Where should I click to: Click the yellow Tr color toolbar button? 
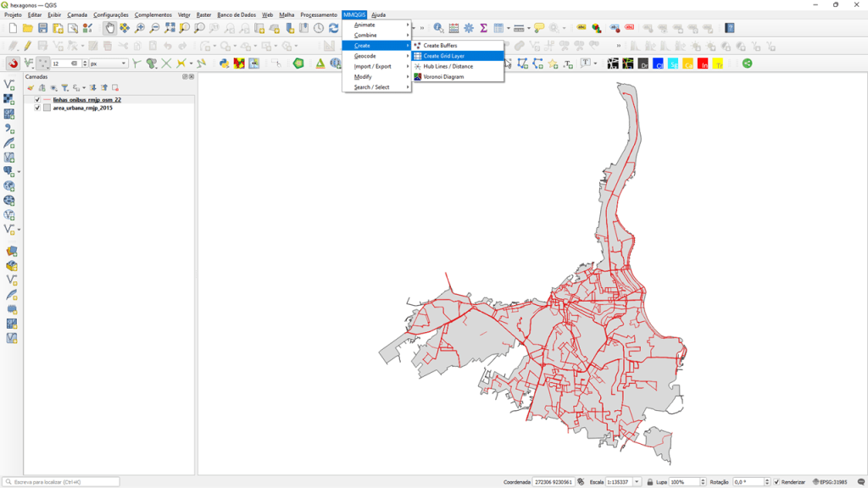pos(718,64)
